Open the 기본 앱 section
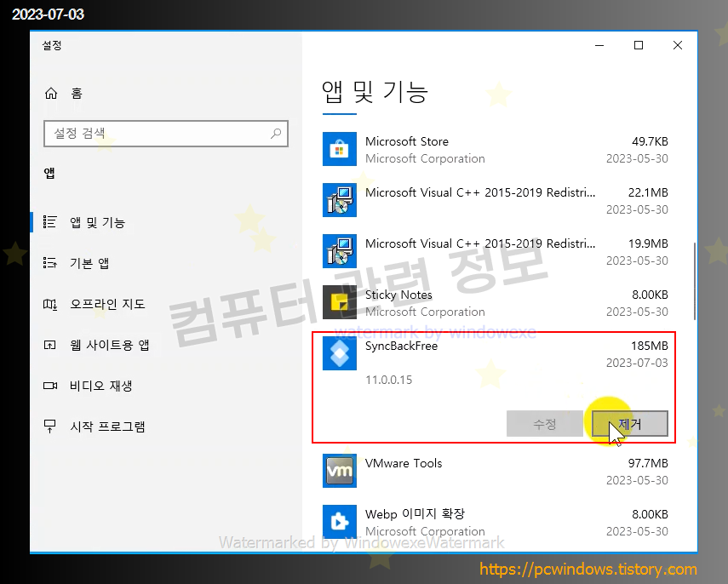Image resolution: width=728 pixels, height=584 pixels. pyautogui.click(x=89, y=263)
